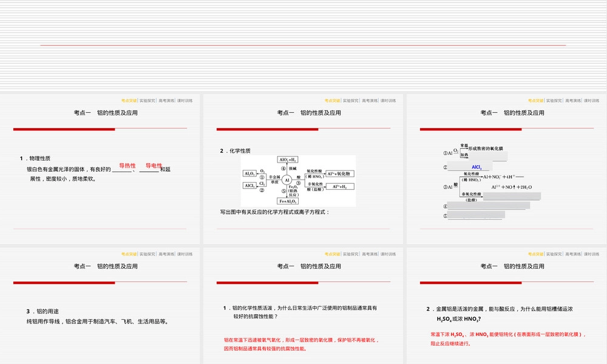Click the 高考演练 tab on the 物理性质 slide
Screen dimensions: 607x364
point(166,101)
